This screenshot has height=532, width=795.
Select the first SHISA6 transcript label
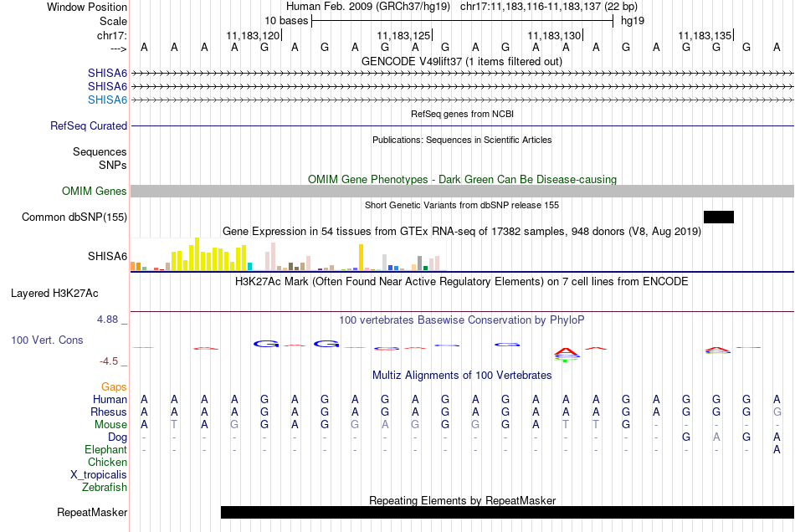pos(107,74)
